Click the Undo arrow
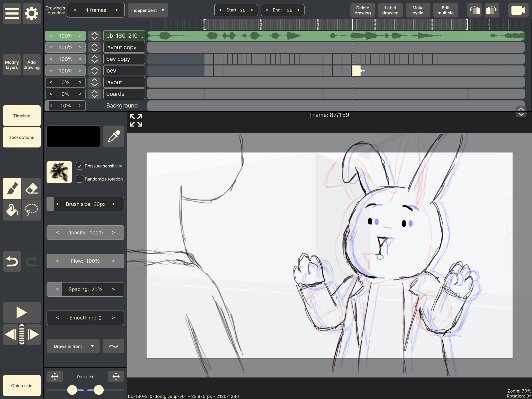Image resolution: width=532 pixels, height=399 pixels. (x=12, y=261)
